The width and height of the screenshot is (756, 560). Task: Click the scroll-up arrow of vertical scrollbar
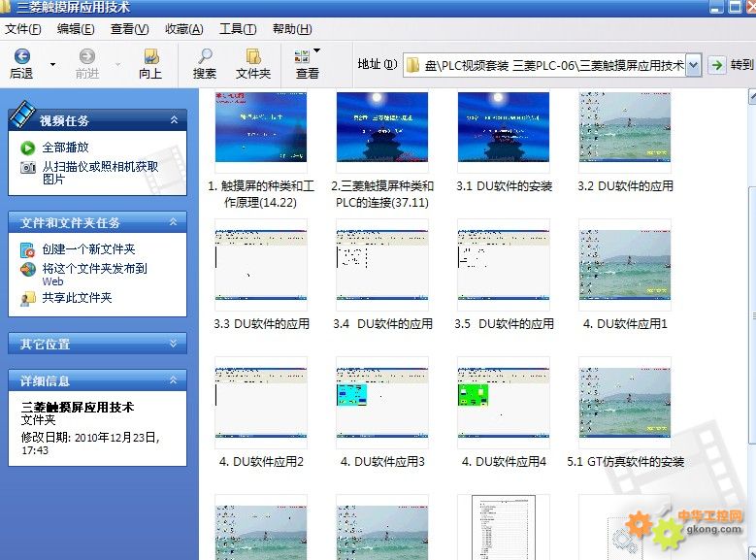[752, 96]
